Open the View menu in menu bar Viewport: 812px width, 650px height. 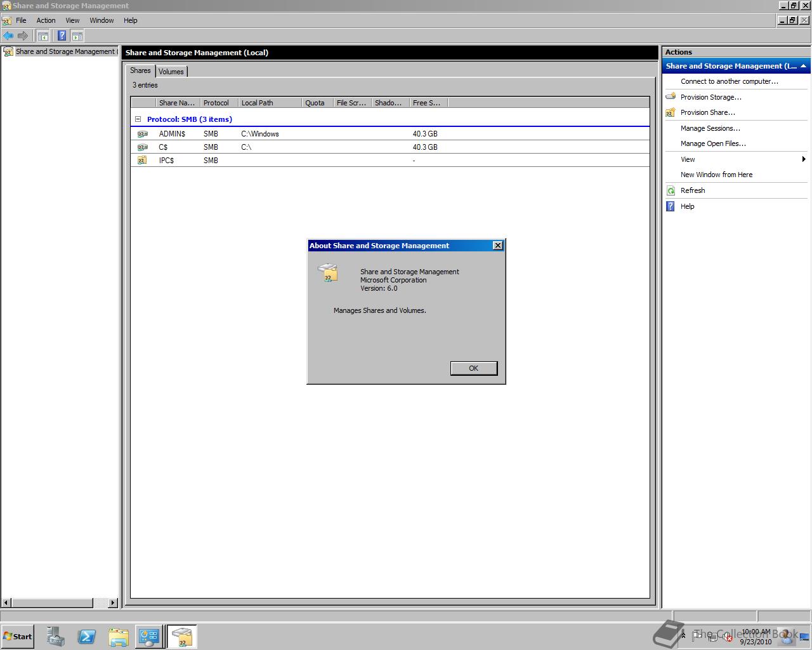pos(72,20)
